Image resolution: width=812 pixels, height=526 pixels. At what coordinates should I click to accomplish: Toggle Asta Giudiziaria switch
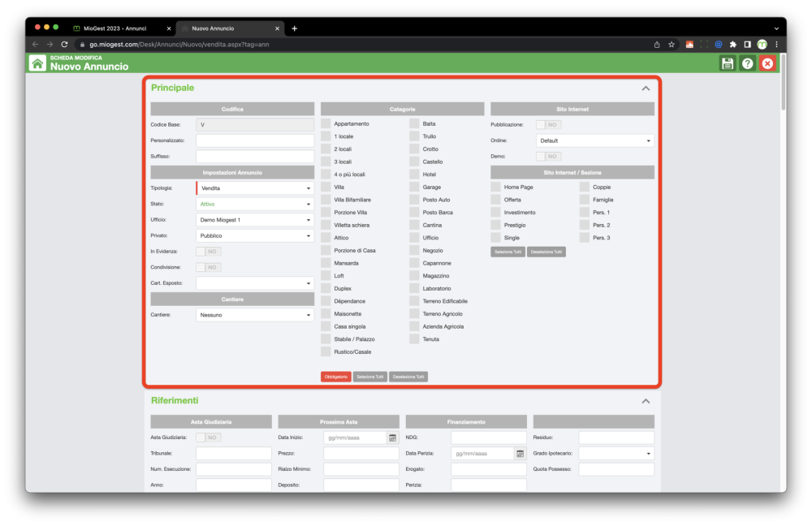click(x=208, y=438)
